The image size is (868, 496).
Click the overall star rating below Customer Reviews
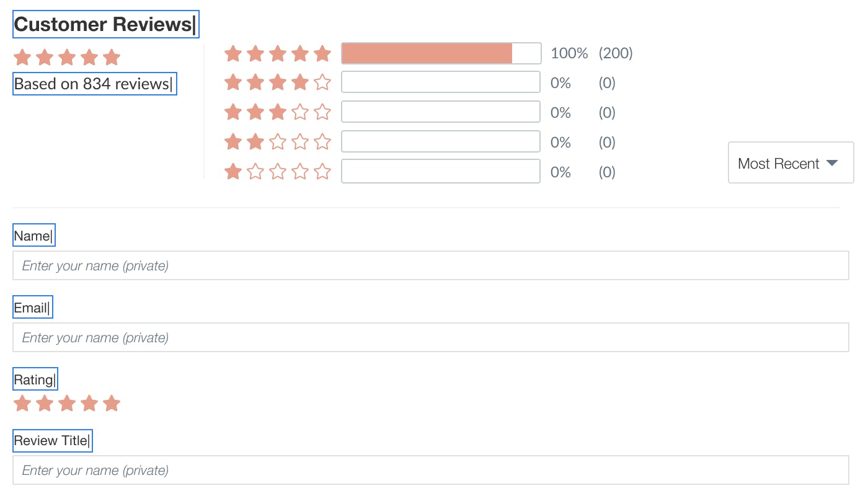[x=67, y=58]
